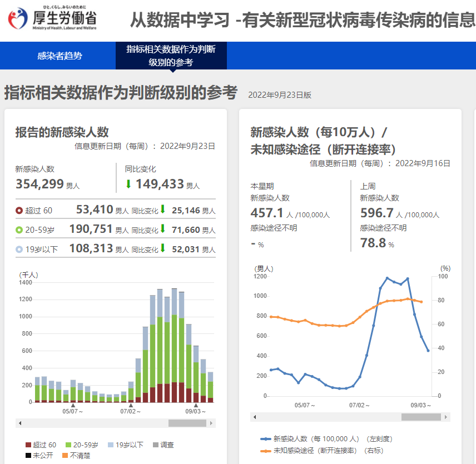Click the 报告的新感染人数 card heading
Image resolution: width=476 pixels, height=464 pixels.
click(x=62, y=132)
